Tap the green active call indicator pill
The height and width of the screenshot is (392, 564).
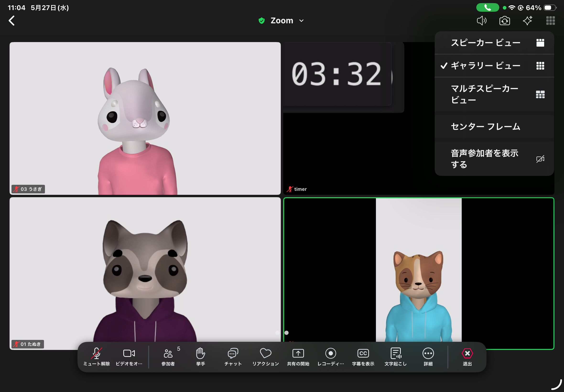coord(487,8)
